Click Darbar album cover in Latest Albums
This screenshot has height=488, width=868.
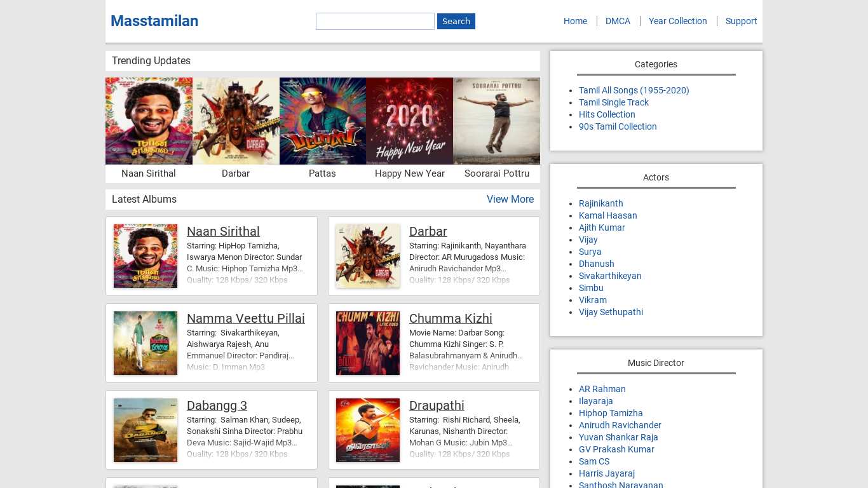coord(368,256)
